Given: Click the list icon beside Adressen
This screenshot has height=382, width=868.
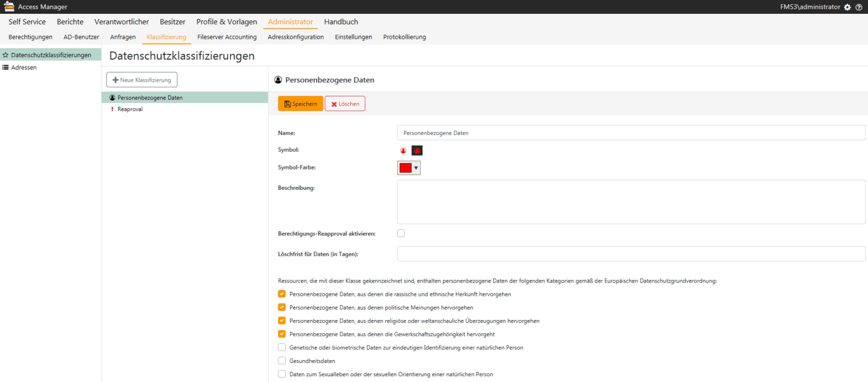Looking at the screenshot, I should (x=5, y=68).
